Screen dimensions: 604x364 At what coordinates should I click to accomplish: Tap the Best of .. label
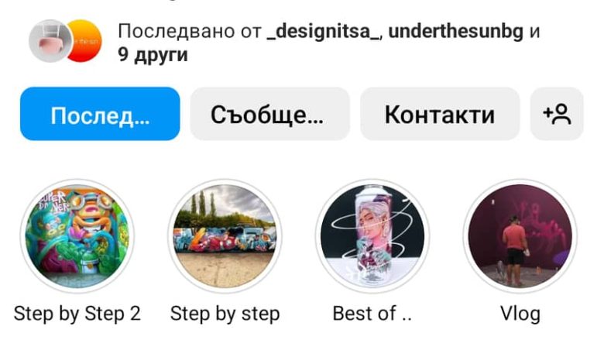click(x=372, y=313)
